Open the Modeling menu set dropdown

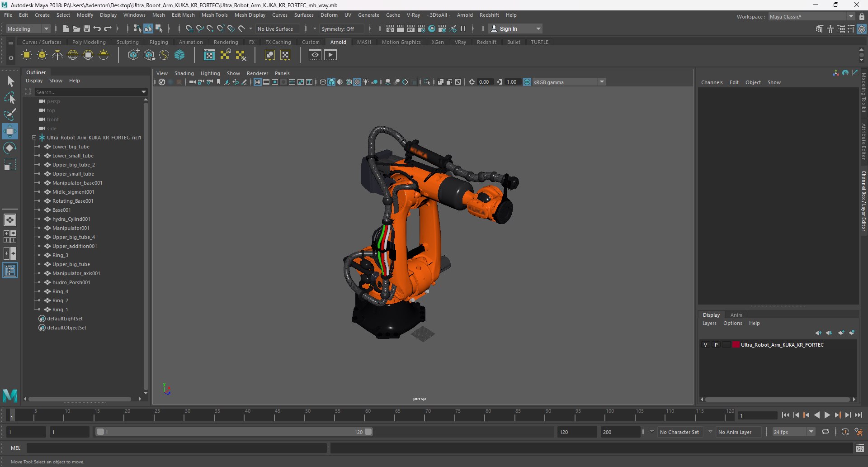click(28, 29)
